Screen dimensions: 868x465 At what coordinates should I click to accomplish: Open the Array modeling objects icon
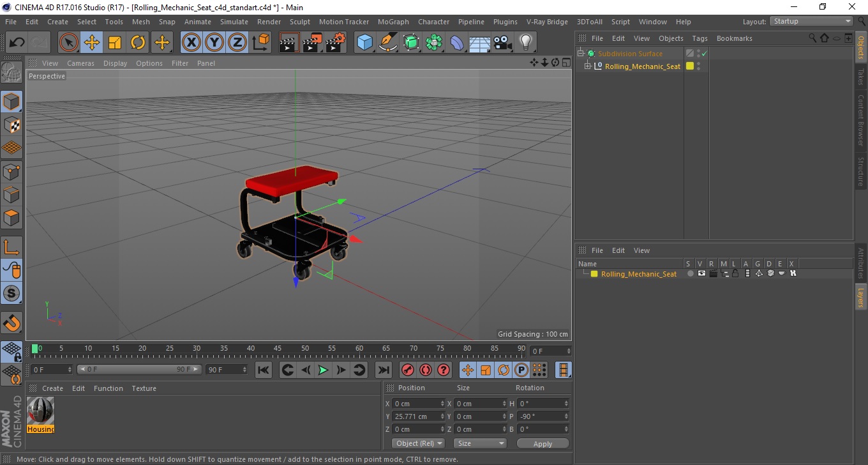point(434,43)
